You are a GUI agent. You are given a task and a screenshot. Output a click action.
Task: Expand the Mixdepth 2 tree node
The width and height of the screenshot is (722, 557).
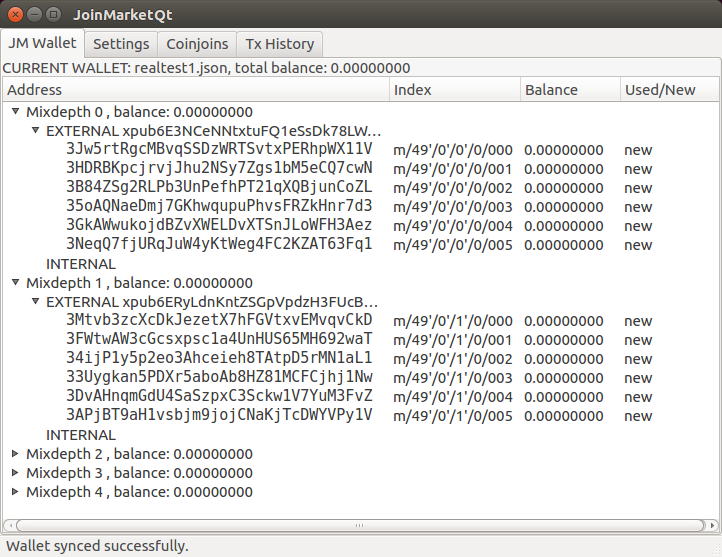point(15,454)
